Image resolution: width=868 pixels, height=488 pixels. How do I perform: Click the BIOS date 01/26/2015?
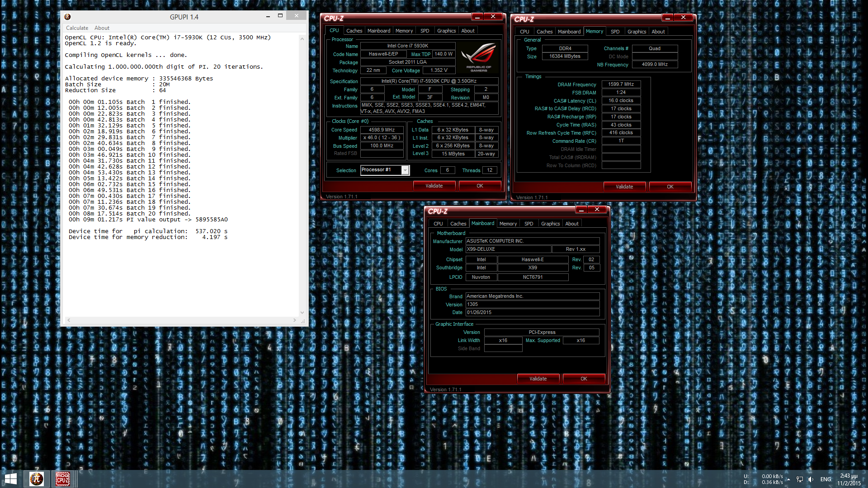coord(532,312)
